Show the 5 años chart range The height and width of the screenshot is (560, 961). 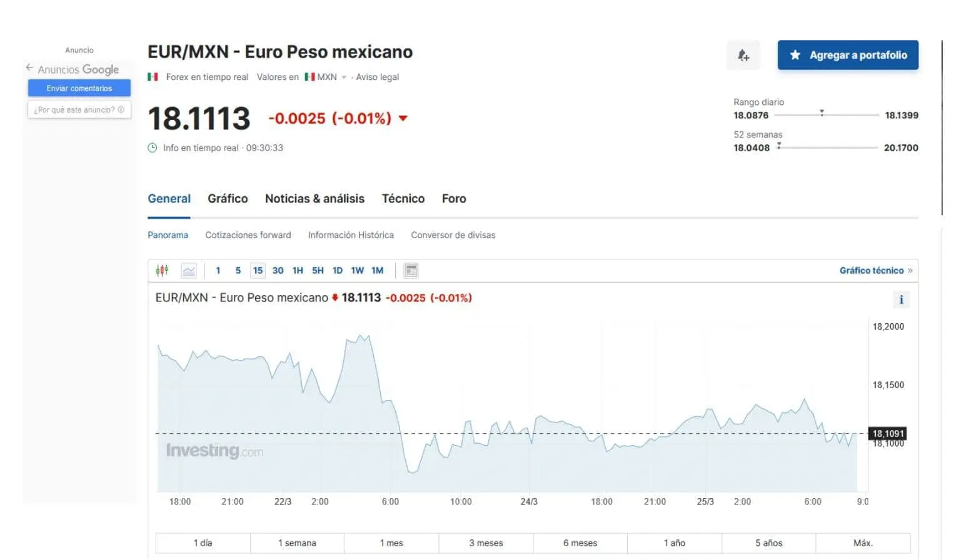point(769,543)
